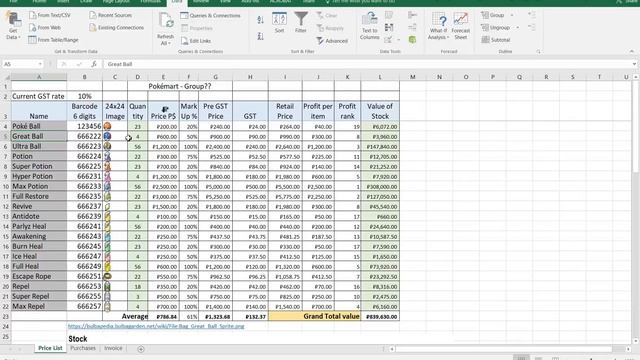Switch to the Price List sheet tab
640x360 pixels.
tap(50, 348)
